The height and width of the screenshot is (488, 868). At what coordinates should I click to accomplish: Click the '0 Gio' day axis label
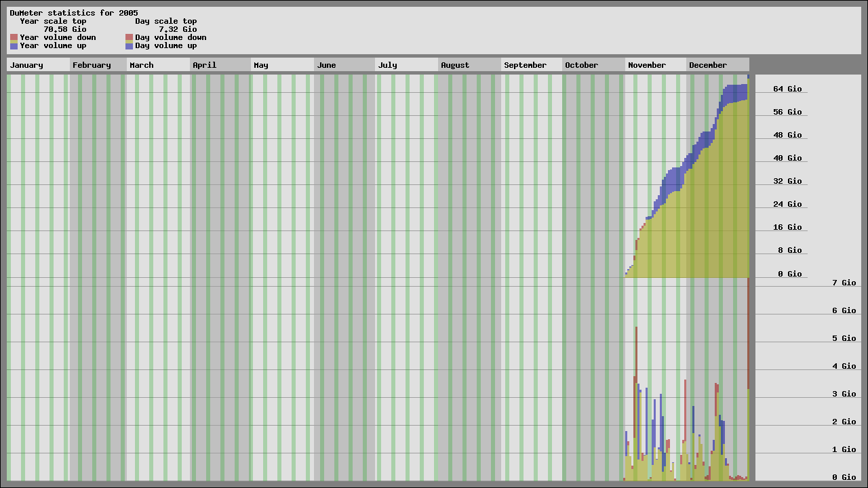coord(844,477)
